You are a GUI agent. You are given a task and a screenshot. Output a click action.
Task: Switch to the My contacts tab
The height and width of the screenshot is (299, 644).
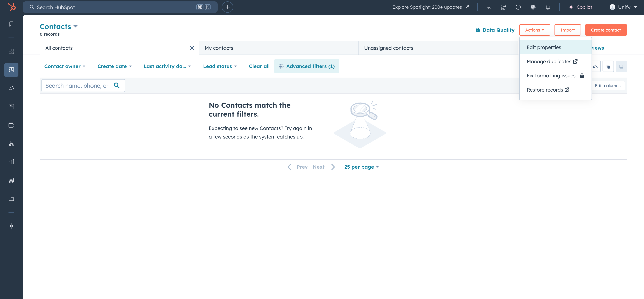click(x=219, y=48)
